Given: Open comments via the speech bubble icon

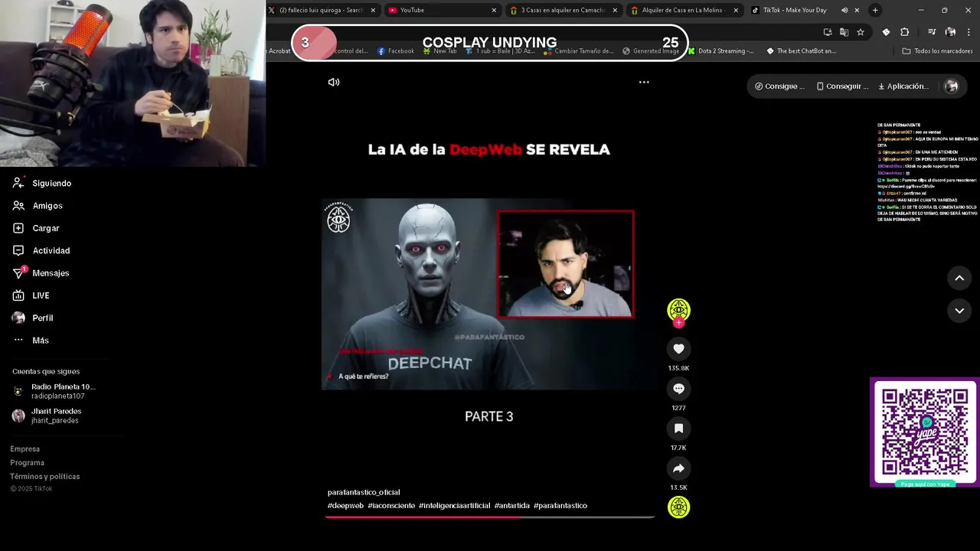Looking at the screenshot, I should (678, 389).
